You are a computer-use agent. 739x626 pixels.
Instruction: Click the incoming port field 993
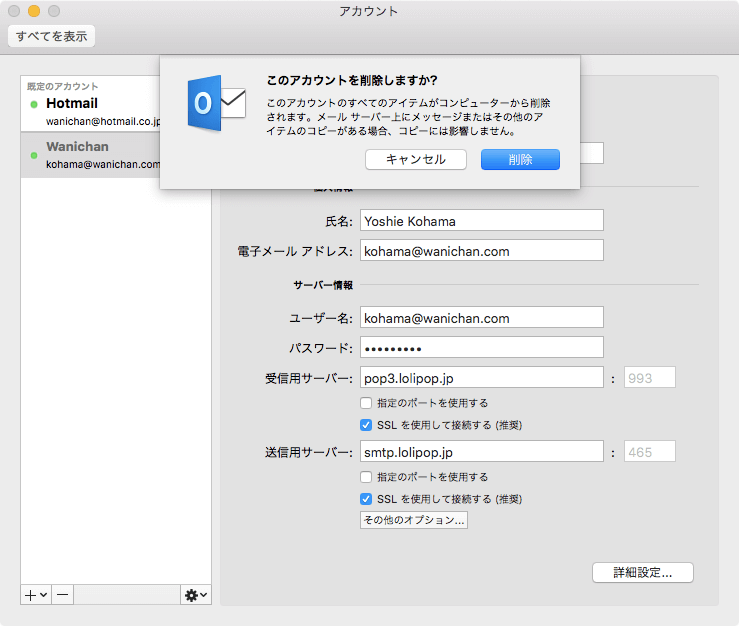(x=649, y=378)
